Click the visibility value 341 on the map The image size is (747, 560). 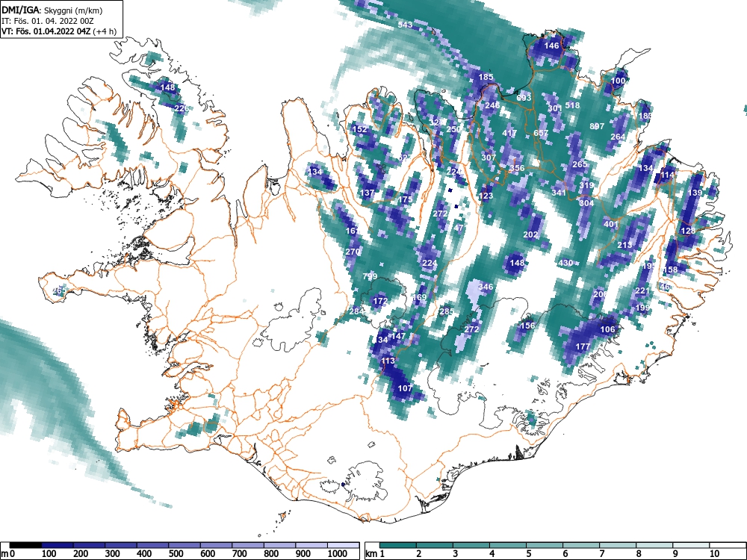559,193
